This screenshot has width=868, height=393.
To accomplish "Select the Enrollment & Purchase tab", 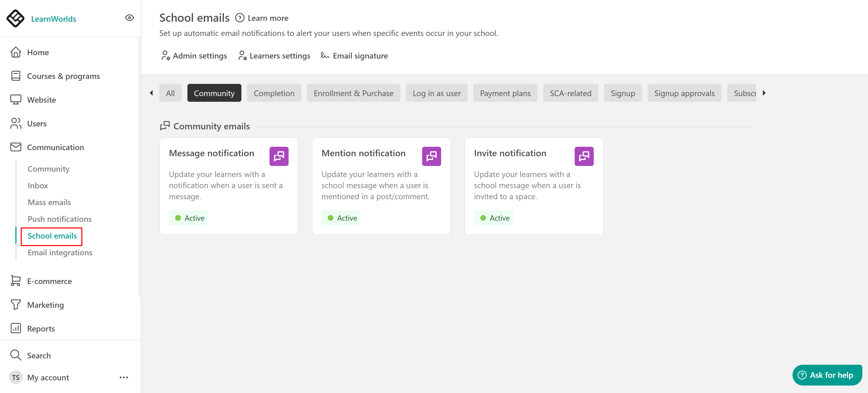I will click(353, 93).
